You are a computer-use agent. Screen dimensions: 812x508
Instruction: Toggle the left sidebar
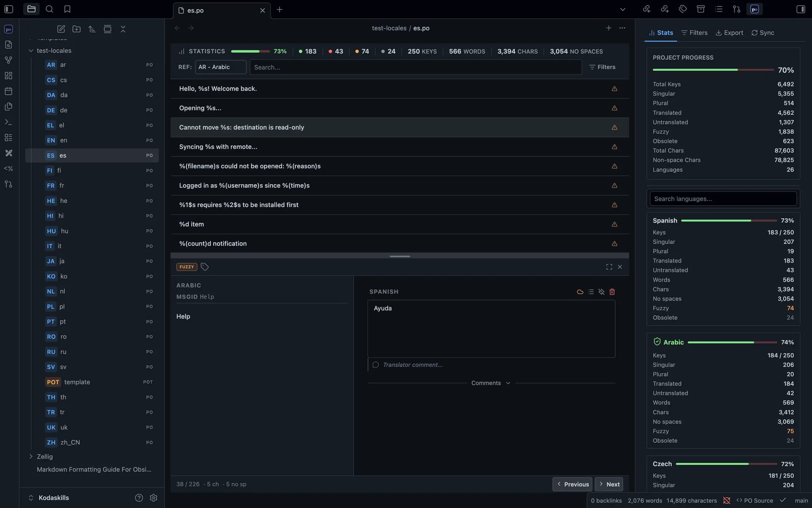(x=9, y=9)
